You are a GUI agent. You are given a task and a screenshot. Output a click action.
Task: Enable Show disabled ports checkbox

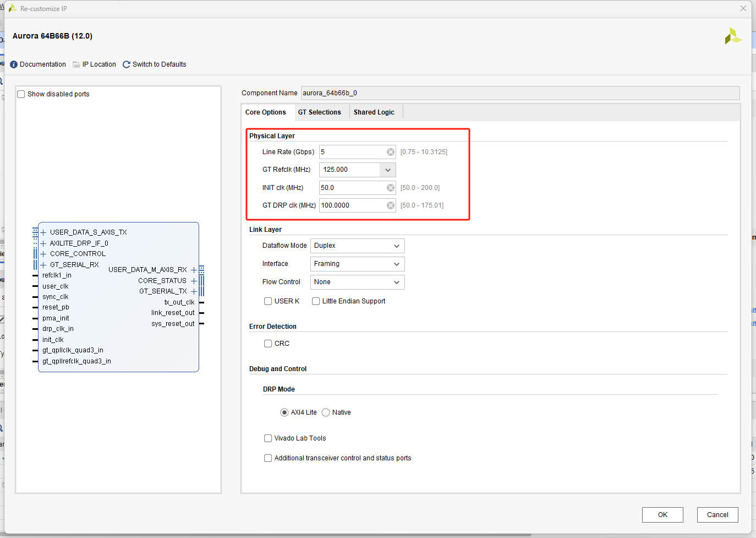tap(21, 94)
